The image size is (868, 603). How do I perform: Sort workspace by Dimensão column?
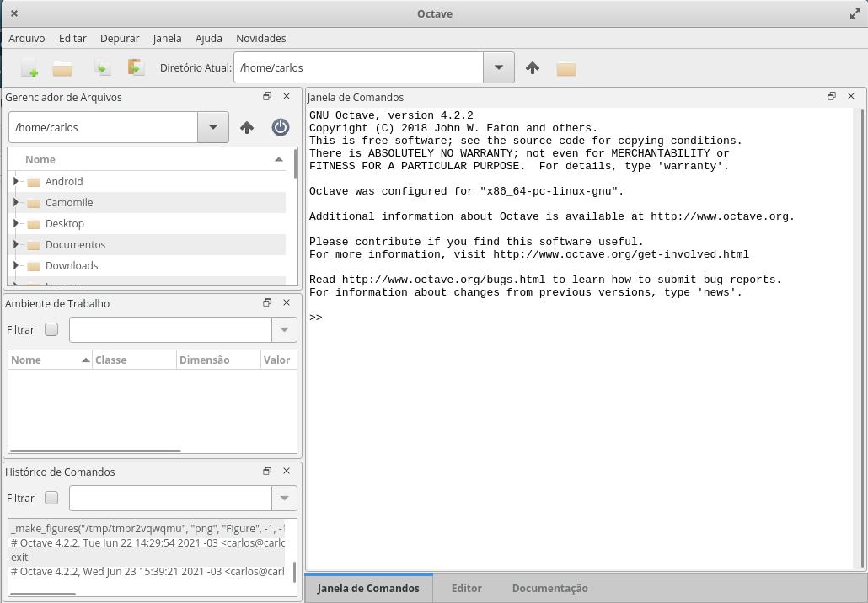tap(218, 360)
